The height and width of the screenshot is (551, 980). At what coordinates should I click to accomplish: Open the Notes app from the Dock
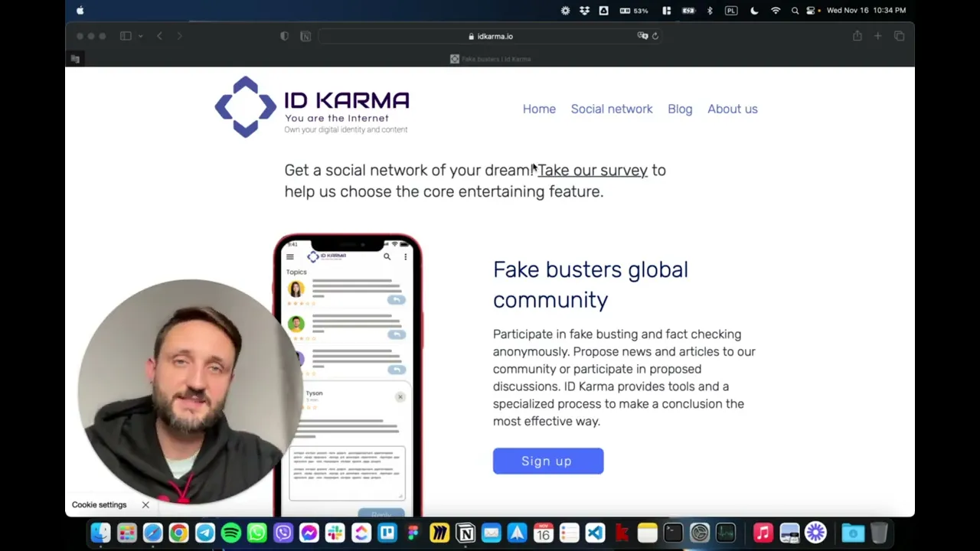coord(648,533)
